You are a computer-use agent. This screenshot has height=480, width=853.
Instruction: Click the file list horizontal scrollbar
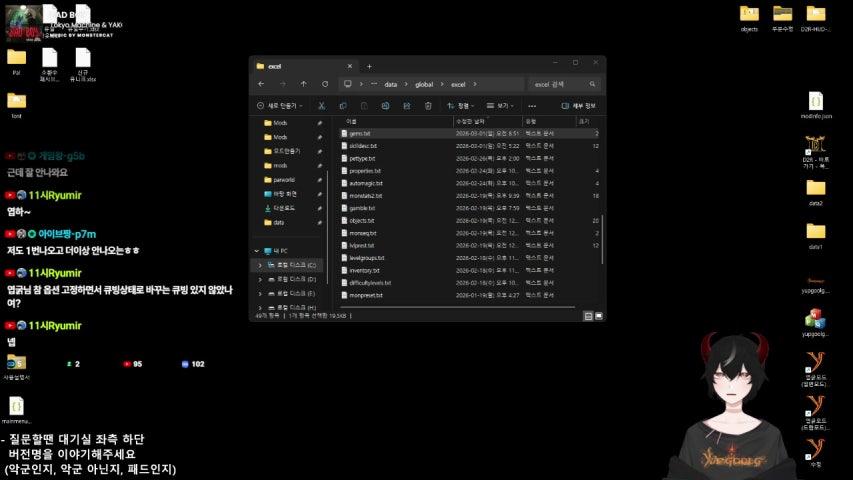457,307
